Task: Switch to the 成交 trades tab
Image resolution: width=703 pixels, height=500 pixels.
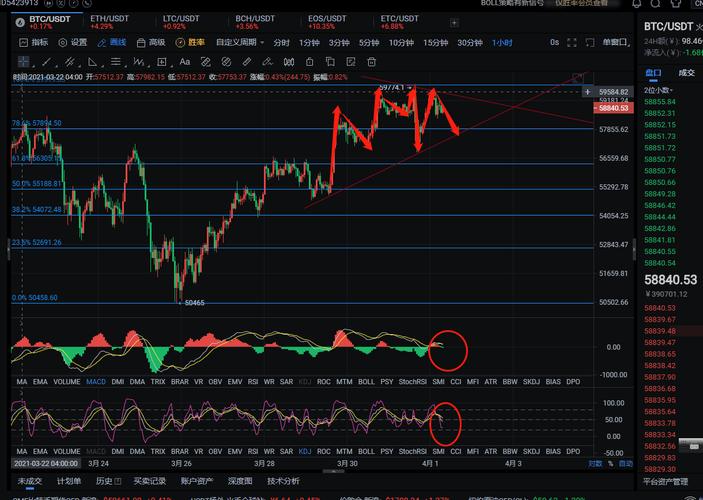Action: [686, 73]
